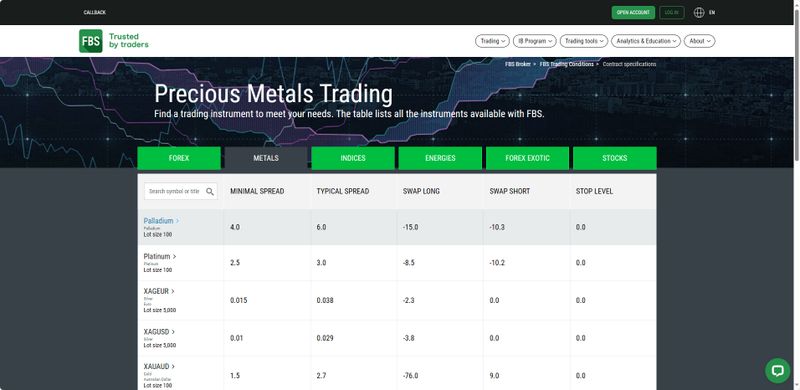Screen dimensions: 800x390
Task: Click XAGEUR minimal spread value 0.015
Action: coord(239,301)
